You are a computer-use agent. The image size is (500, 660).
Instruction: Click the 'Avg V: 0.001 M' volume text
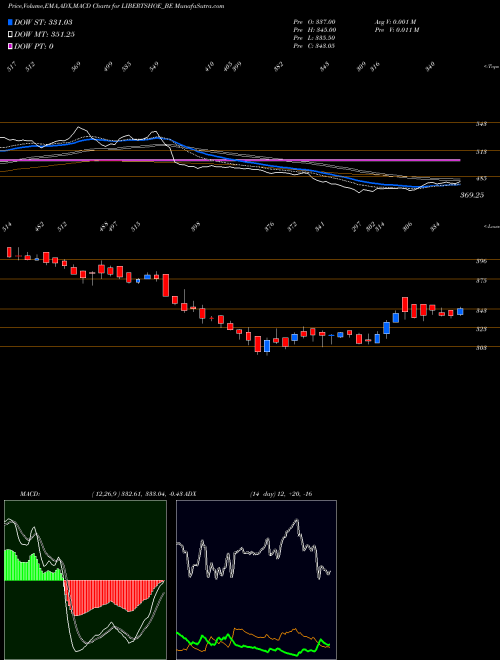click(395, 22)
